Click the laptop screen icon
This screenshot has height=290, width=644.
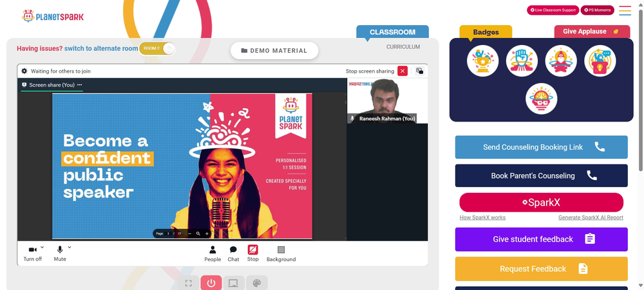234,283
